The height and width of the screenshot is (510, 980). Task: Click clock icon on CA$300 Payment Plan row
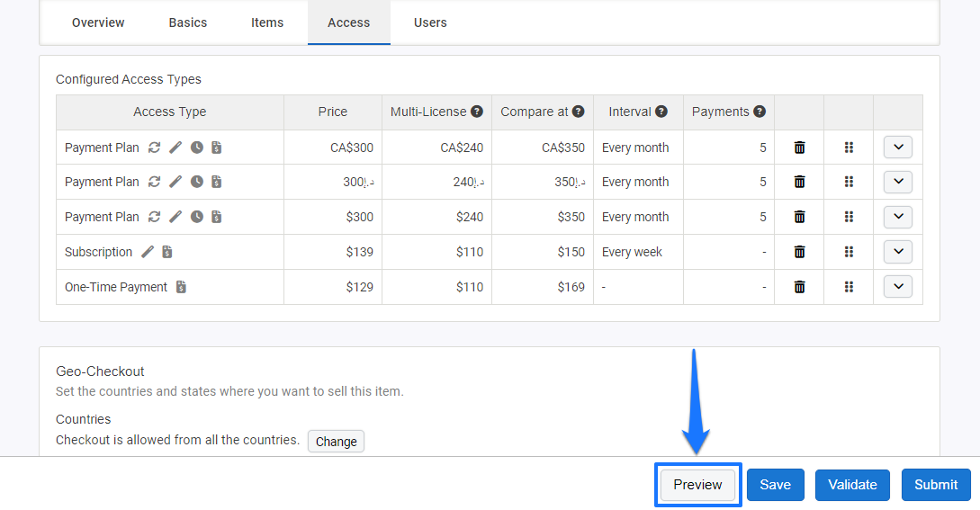[197, 148]
